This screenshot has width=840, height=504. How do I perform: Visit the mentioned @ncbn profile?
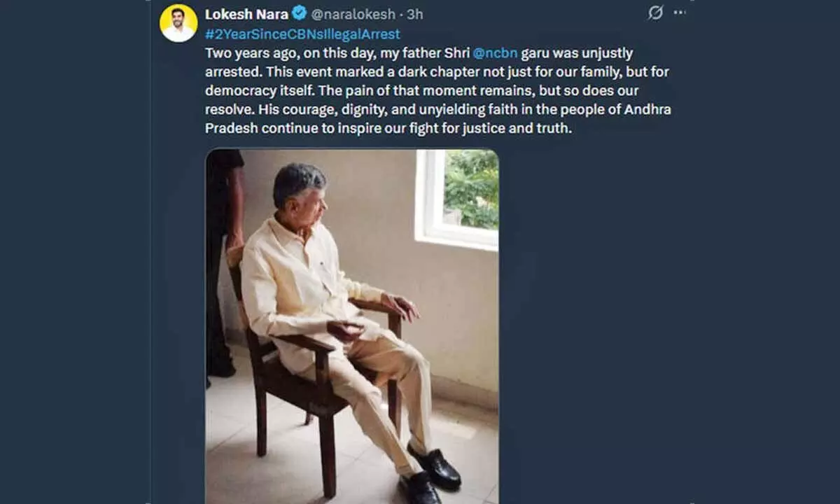click(497, 52)
